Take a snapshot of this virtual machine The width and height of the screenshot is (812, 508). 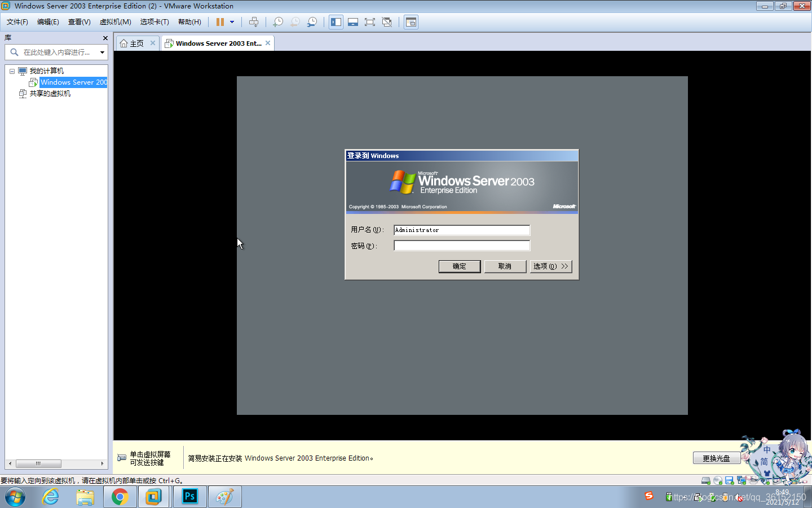coord(278,22)
